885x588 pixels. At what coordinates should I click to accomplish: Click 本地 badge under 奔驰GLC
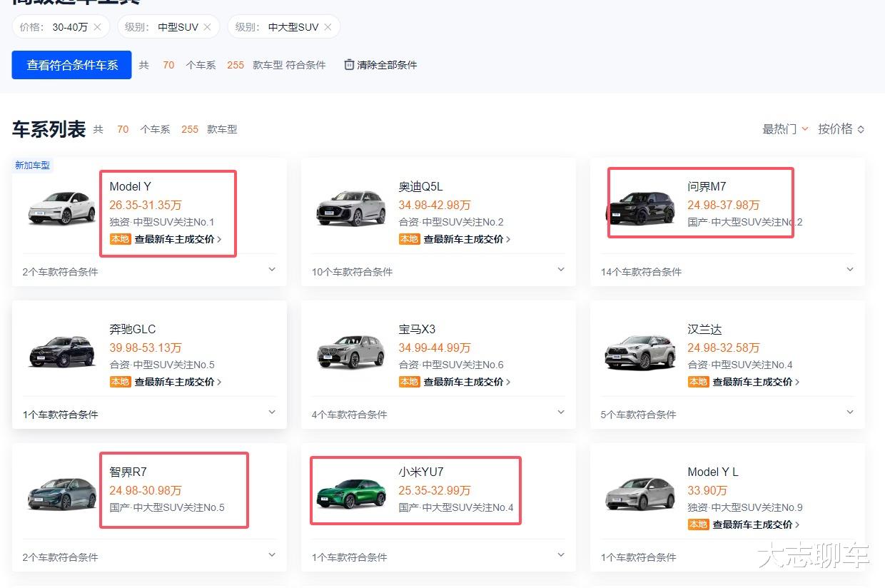tap(120, 382)
